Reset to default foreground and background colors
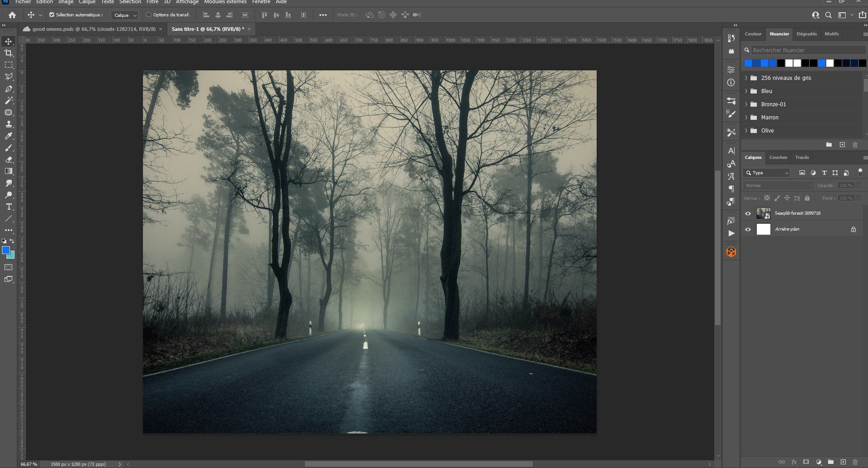Viewport: 868px width, 468px height. (4, 241)
